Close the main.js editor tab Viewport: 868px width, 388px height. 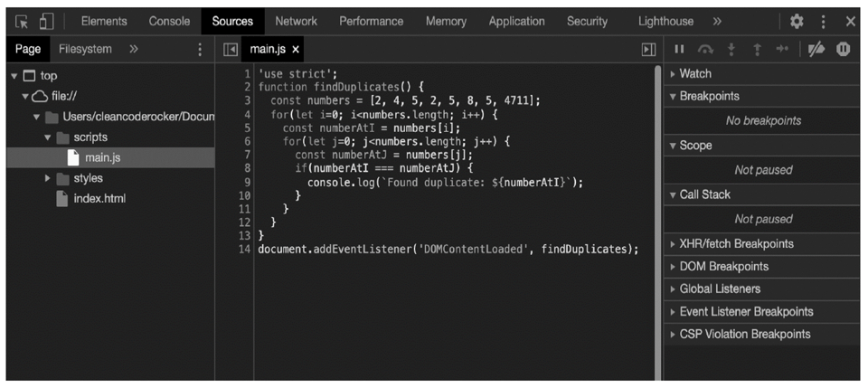tap(296, 49)
